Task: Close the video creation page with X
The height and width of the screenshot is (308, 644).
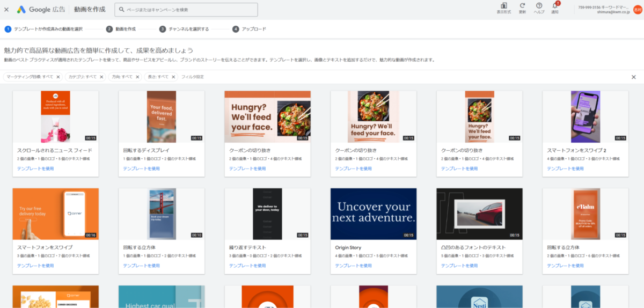Action: [x=6, y=10]
